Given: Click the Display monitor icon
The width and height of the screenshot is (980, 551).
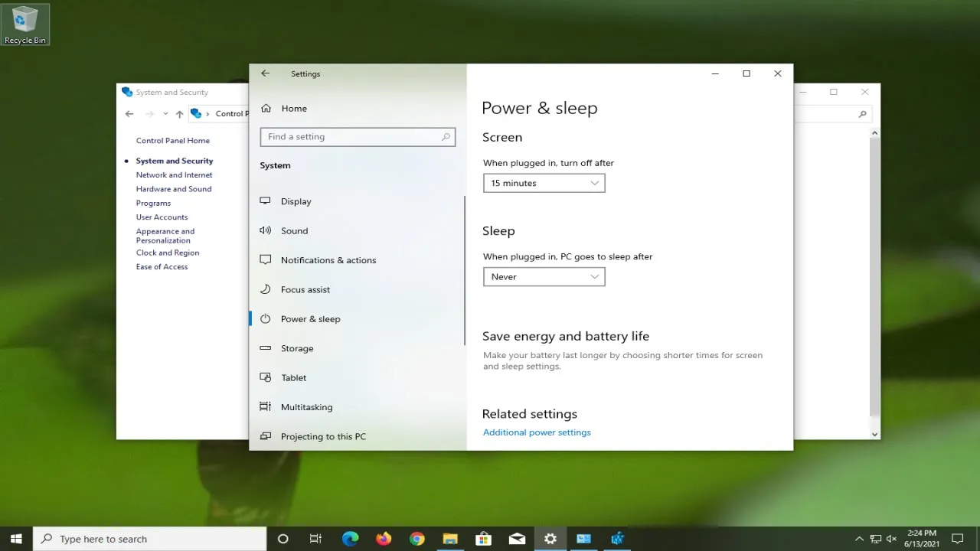Looking at the screenshot, I should coord(266,201).
